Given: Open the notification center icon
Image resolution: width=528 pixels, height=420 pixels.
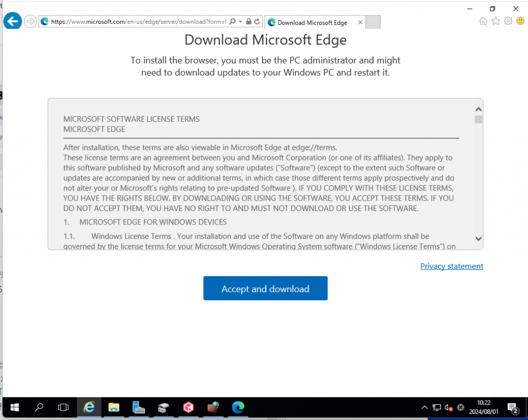Looking at the screenshot, I should 513,408.
